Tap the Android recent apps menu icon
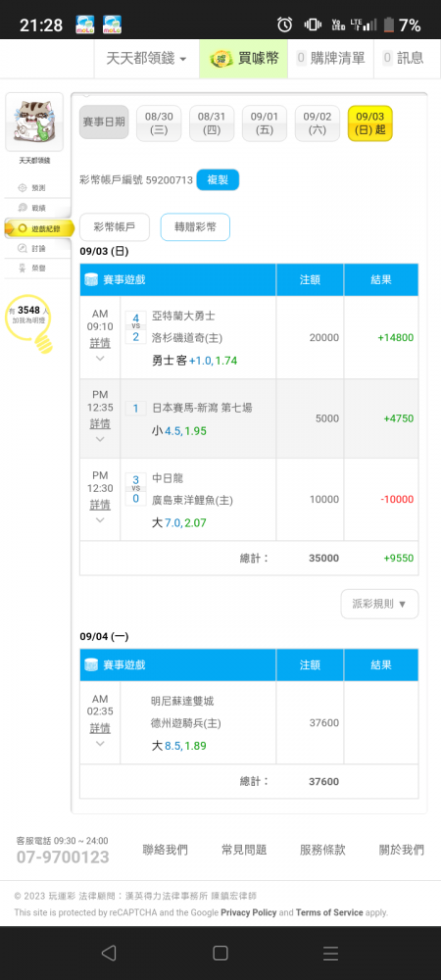 tap(330, 953)
